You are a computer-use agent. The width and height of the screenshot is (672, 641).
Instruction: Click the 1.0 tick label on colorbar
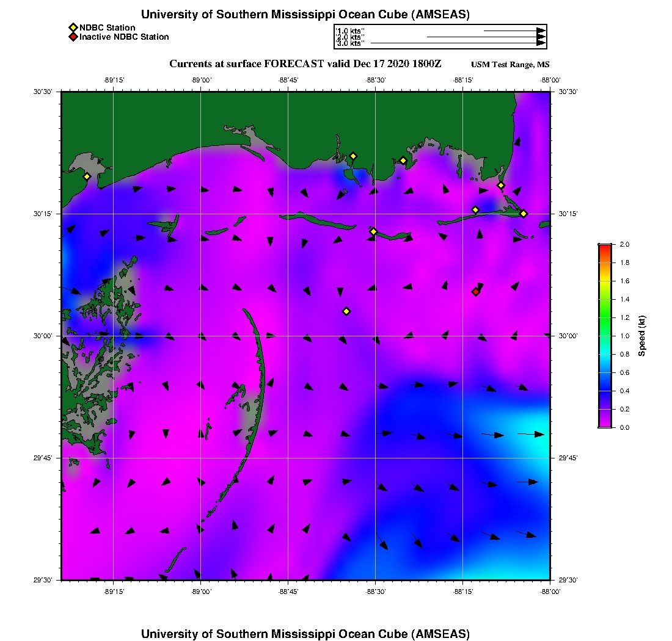[626, 336]
